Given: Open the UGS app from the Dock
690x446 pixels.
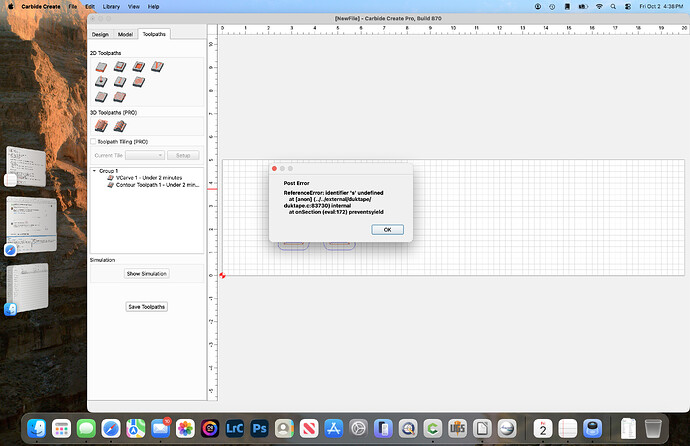Looking at the screenshot, I should click(x=458, y=428).
